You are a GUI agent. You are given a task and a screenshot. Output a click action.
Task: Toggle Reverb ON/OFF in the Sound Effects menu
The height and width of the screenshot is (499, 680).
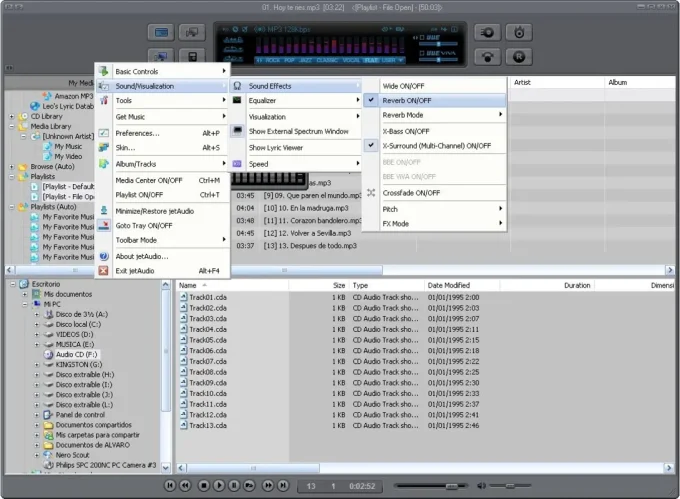click(406, 101)
